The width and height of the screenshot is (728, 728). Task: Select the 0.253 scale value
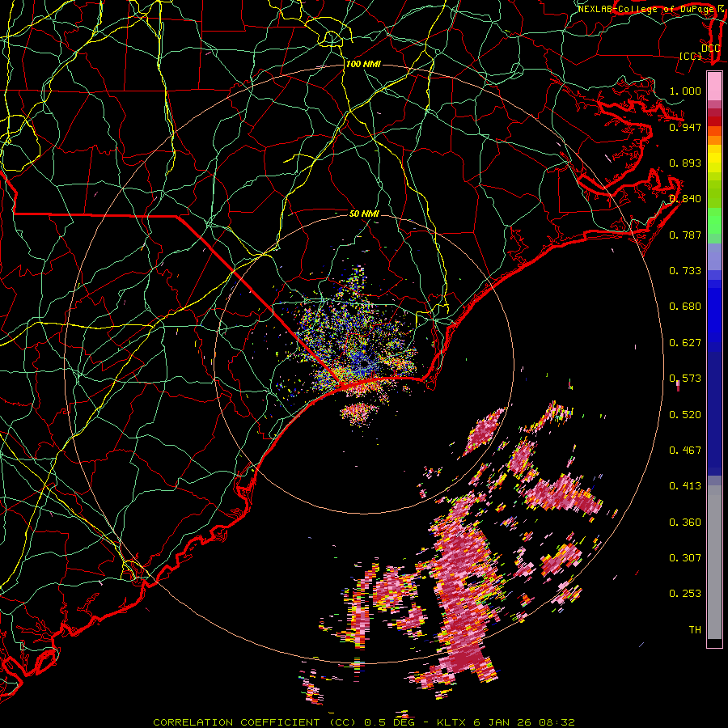(685, 594)
